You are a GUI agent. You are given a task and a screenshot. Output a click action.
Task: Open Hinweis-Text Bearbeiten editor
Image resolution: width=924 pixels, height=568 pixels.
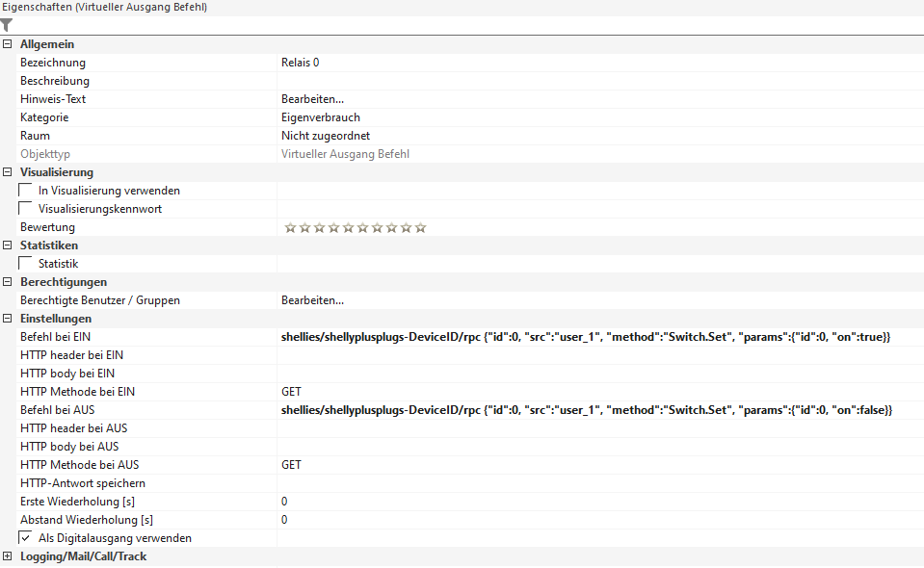pyautogui.click(x=312, y=99)
